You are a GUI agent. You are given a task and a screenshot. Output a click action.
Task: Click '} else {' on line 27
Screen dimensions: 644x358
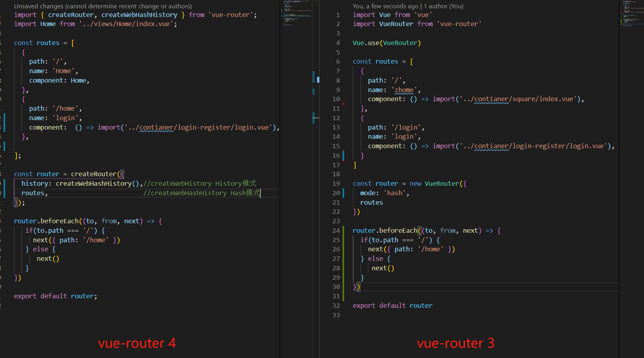(375, 259)
